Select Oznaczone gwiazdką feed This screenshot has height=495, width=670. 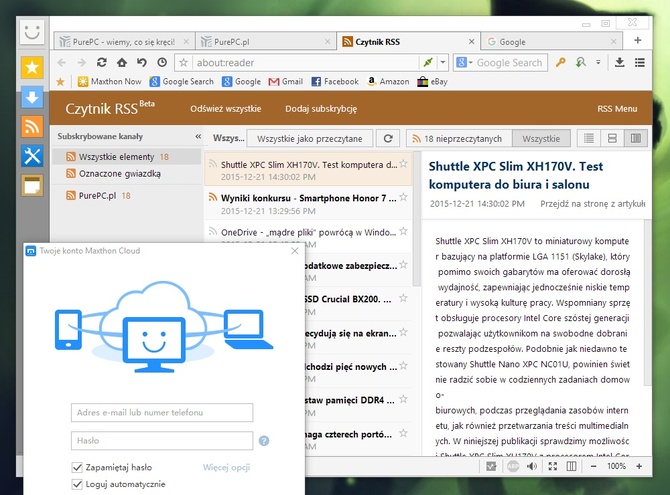126,174
